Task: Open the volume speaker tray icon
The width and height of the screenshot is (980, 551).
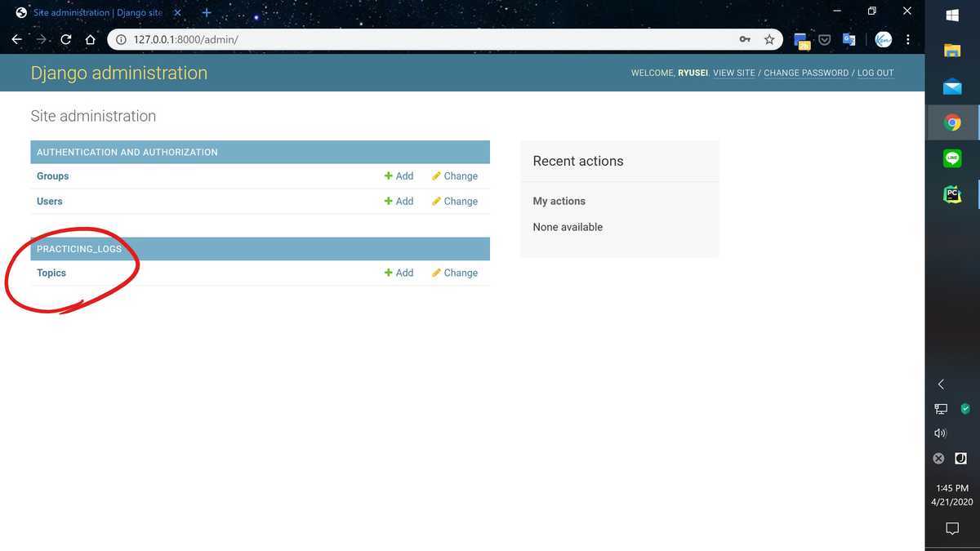Action: (941, 433)
